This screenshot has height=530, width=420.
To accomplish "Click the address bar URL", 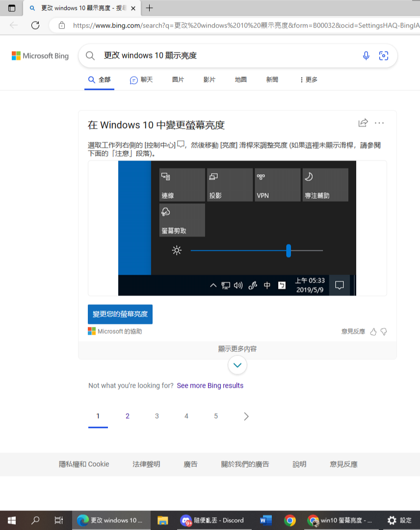I will click(x=246, y=26).
